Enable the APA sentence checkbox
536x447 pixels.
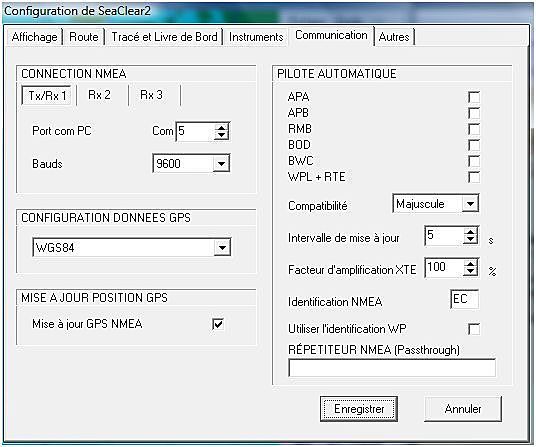click(x=474, y=97)
